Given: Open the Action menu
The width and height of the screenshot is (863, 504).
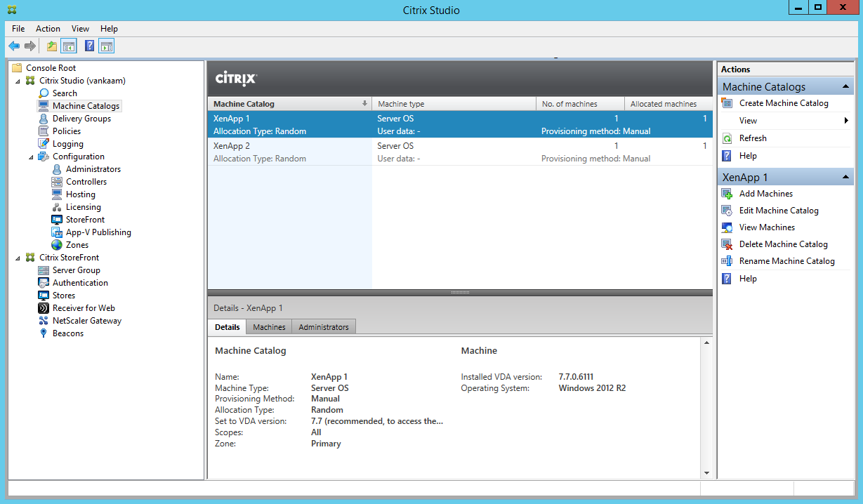Looking at the screenshot, I should [x=48, y=29].
